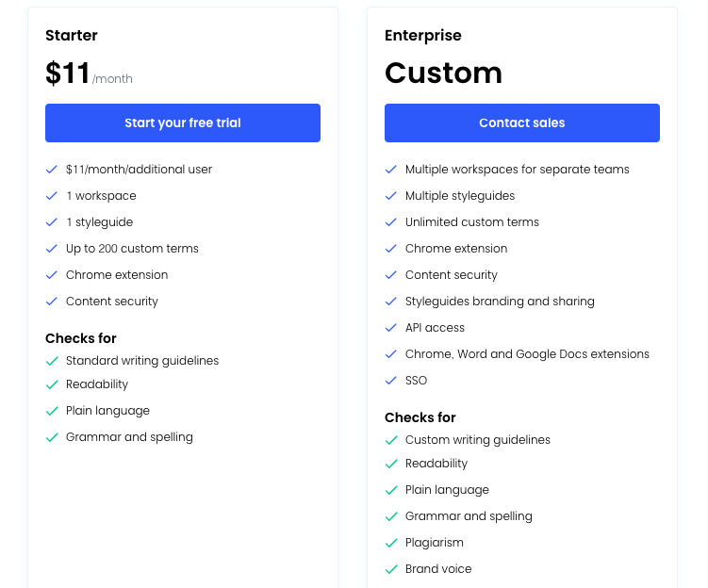The width and height of the screenshot is (708, 588).
Task: Click the green checkmark beside Standard writing guidelines
Action: click(x=52, y=361)
